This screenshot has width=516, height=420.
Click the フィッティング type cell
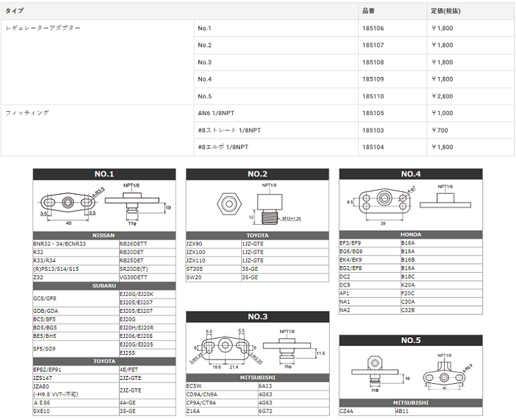[x=97, y=130]
